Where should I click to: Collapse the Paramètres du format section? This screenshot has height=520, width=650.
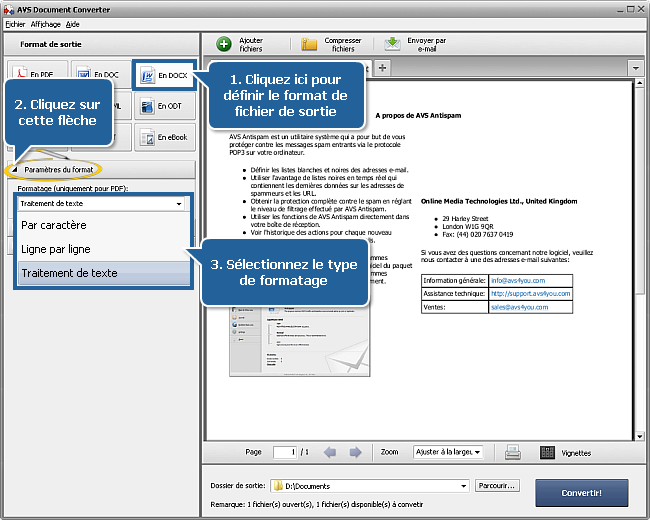(14, 170)
